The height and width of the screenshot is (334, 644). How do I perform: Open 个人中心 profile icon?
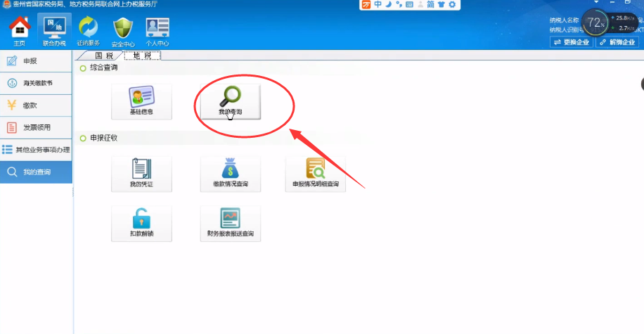tap(157, 31)
